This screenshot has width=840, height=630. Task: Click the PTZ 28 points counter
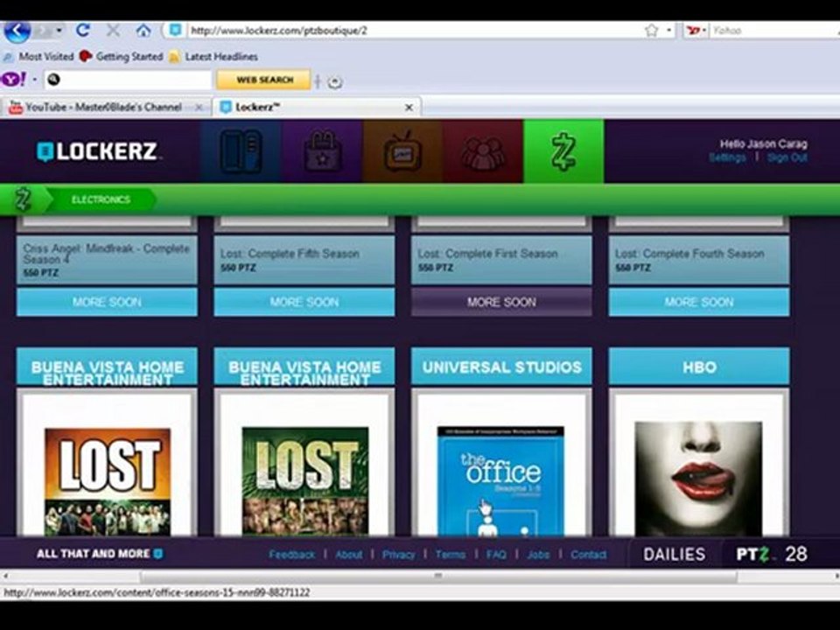(772, 554)
